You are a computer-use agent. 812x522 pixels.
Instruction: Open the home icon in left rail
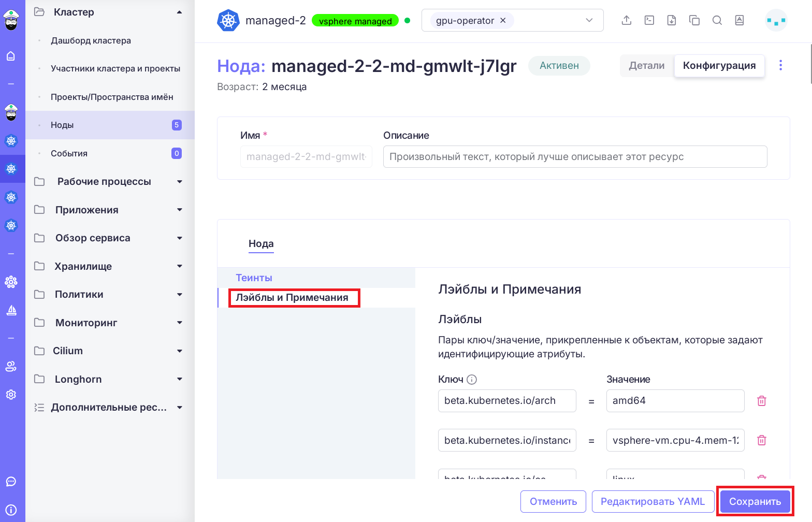pos(11,56)
